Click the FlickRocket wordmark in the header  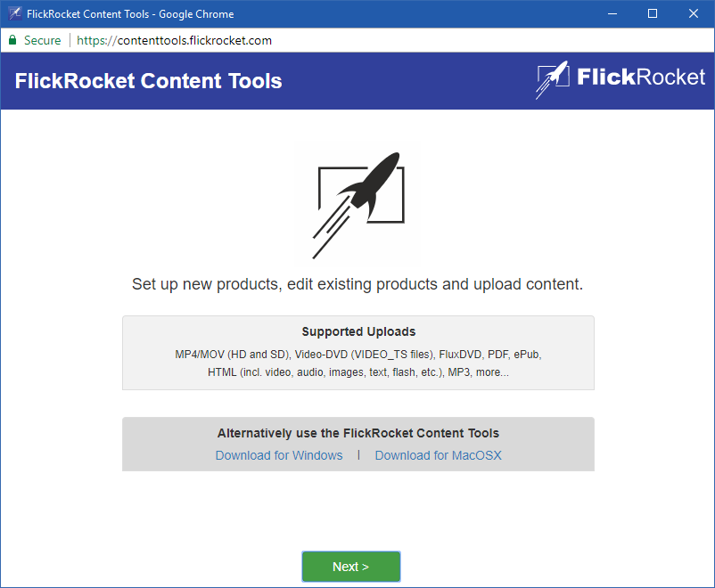pos(640,78)
